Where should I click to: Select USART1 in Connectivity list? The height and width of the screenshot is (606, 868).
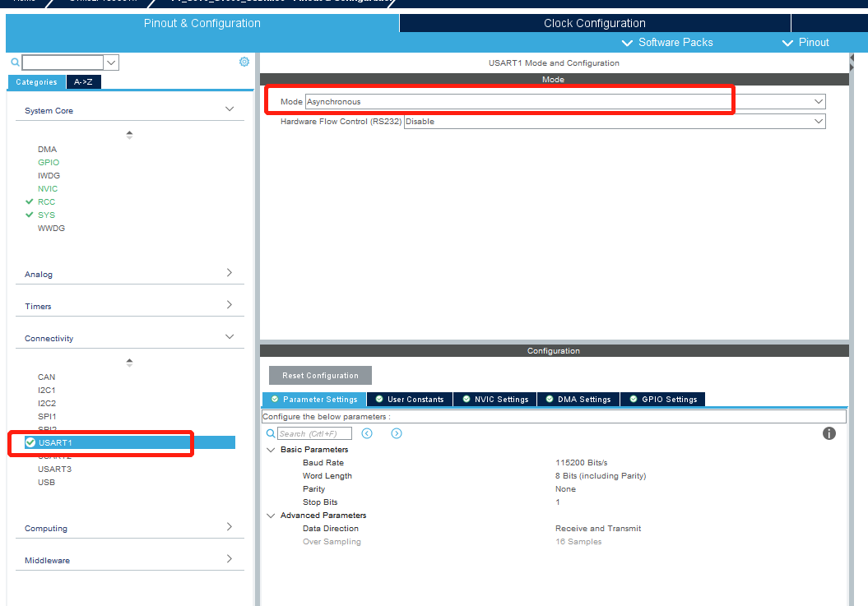(x=130, y=442)
